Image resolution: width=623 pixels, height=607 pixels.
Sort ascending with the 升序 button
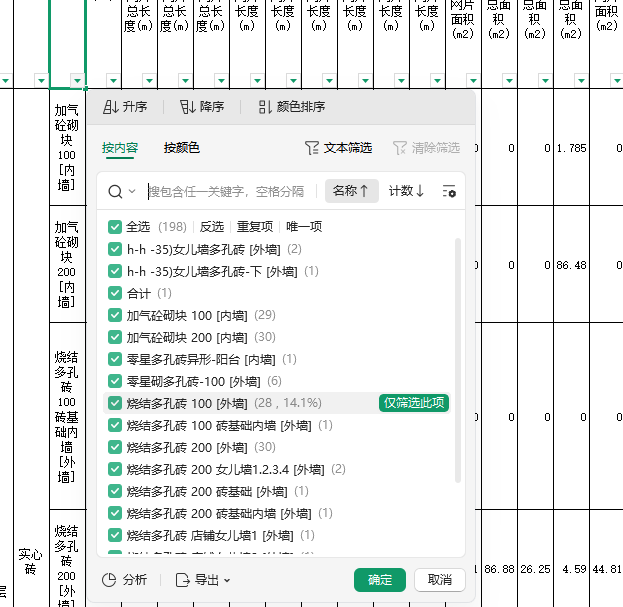click(125, 107)
